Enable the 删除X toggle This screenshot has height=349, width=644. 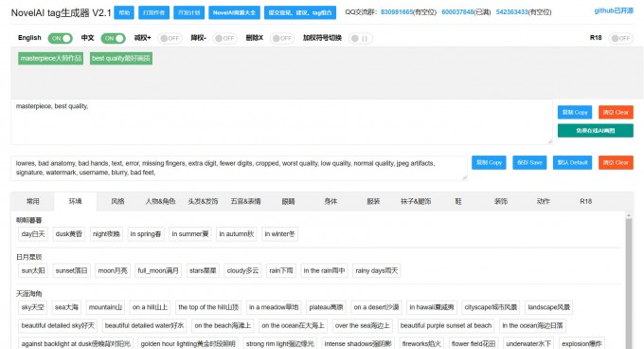click(x=282, y=38)
